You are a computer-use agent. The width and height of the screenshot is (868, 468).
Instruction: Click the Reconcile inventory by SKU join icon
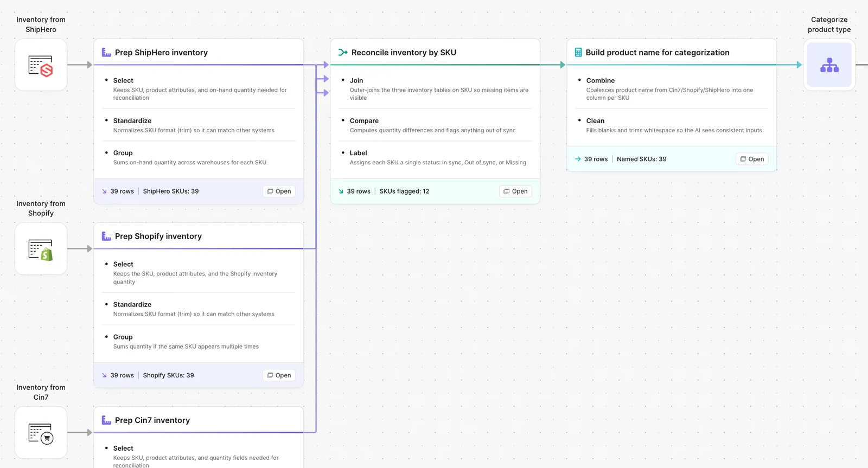coord(343,53)
